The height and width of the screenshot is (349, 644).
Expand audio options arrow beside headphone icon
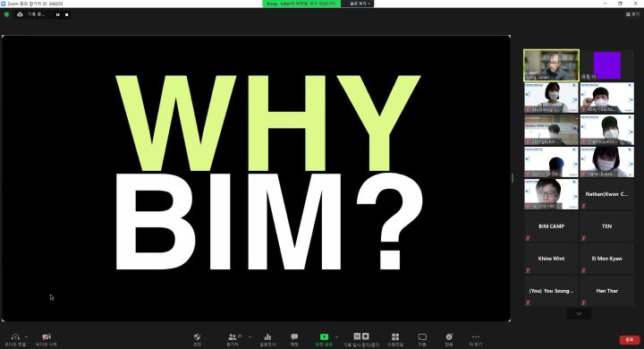coord(26,336)
